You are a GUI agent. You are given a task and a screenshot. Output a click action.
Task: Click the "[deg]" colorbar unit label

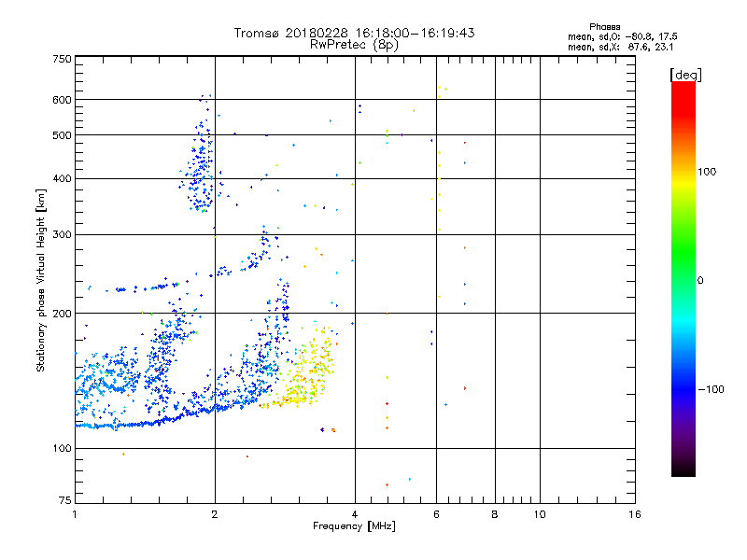pos(685,75)
